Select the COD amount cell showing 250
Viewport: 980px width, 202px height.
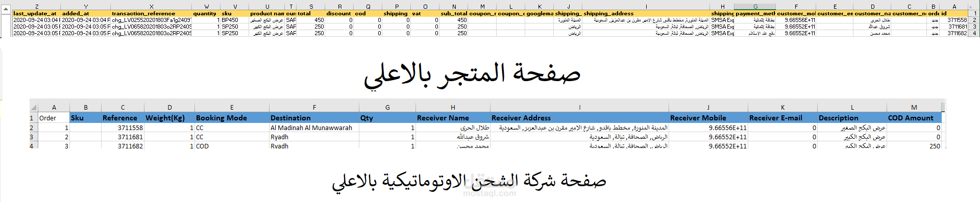(914, 146)
